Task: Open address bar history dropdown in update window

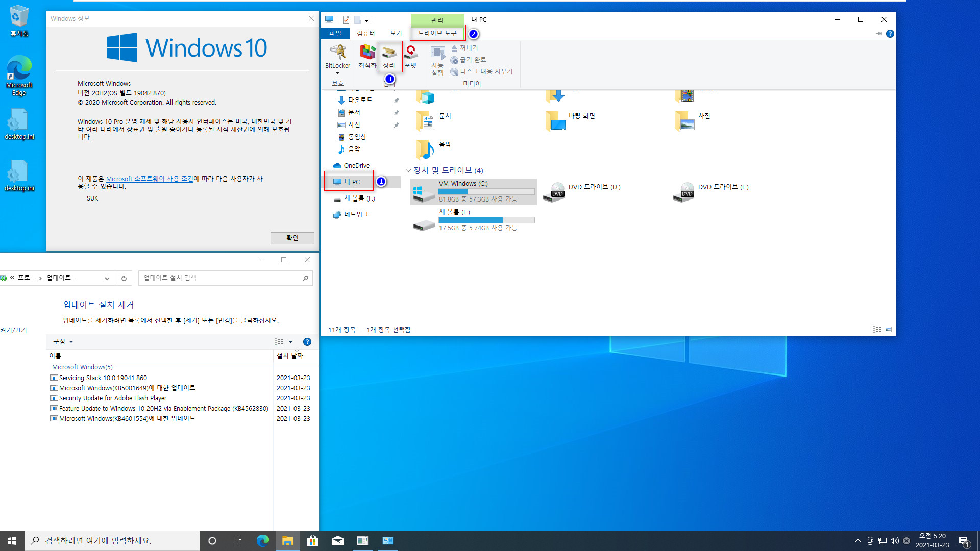Action: 107,278
